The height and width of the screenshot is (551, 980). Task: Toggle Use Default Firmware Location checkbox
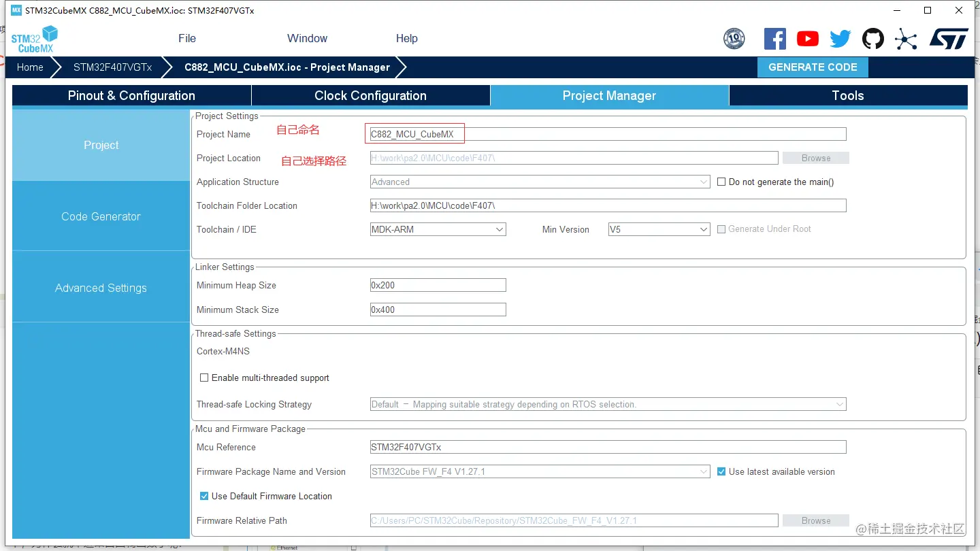[203, 496]
